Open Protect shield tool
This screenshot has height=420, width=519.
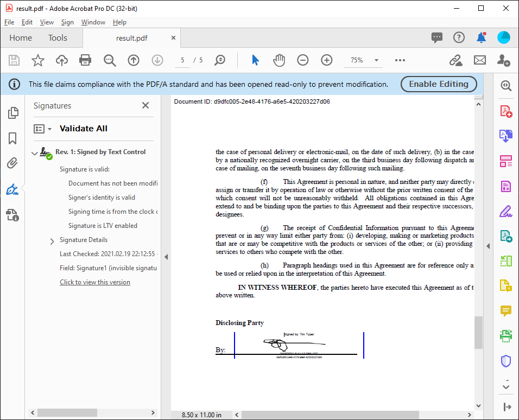pyautogui.click(x=506, y=361)
